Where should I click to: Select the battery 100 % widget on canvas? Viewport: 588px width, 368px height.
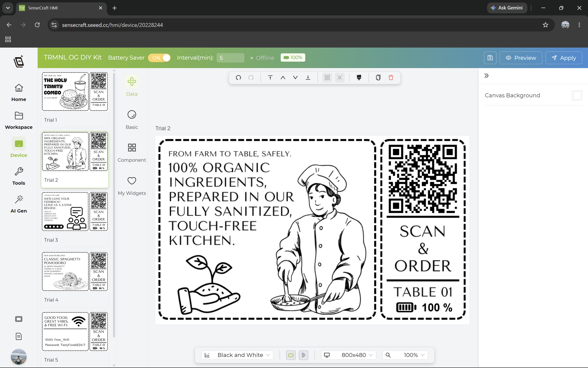pos(424,307)
